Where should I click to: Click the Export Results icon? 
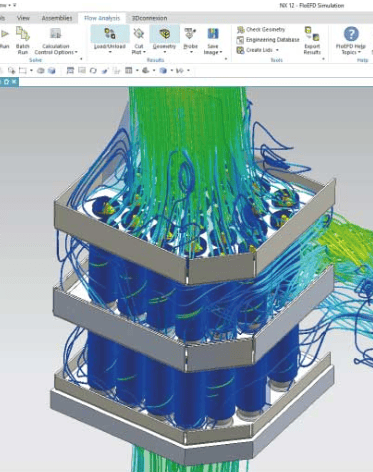[312, 33]
